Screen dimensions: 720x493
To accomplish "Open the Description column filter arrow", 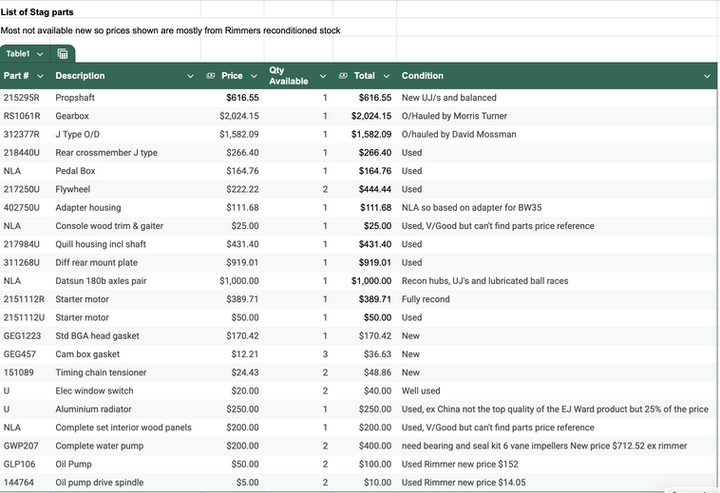I will (190, 76).
